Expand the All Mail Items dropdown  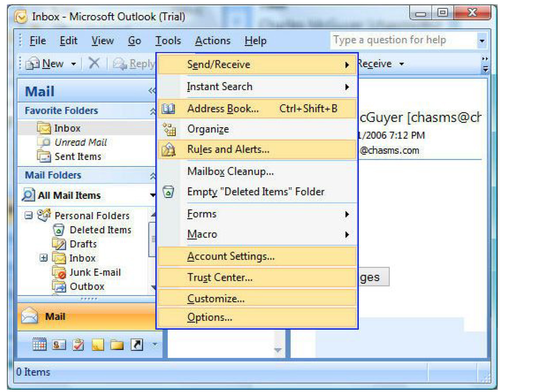(x=152, y=195)
